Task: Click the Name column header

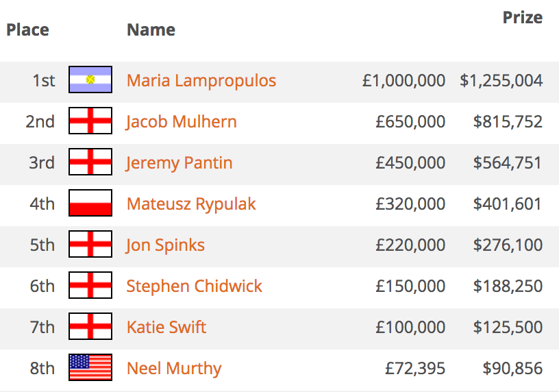Action: pyautogui.click(x=151, y=29)
